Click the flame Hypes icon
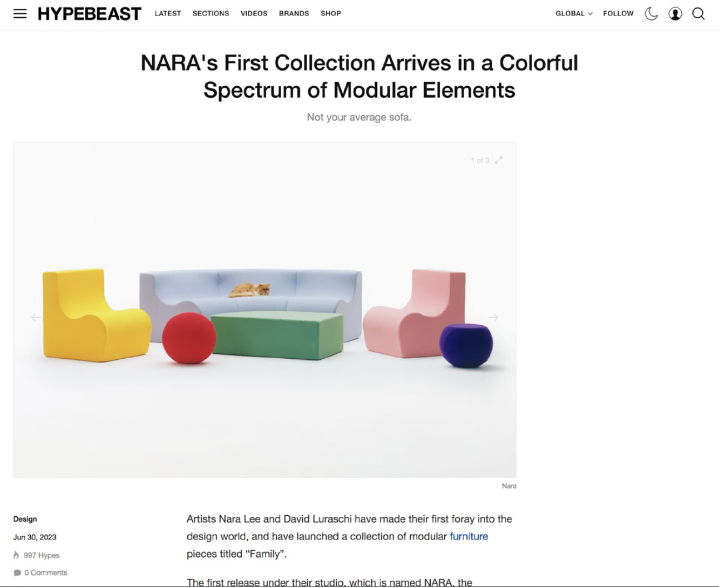The width and height of the screenshot is (719, 588). coord(16,555)
